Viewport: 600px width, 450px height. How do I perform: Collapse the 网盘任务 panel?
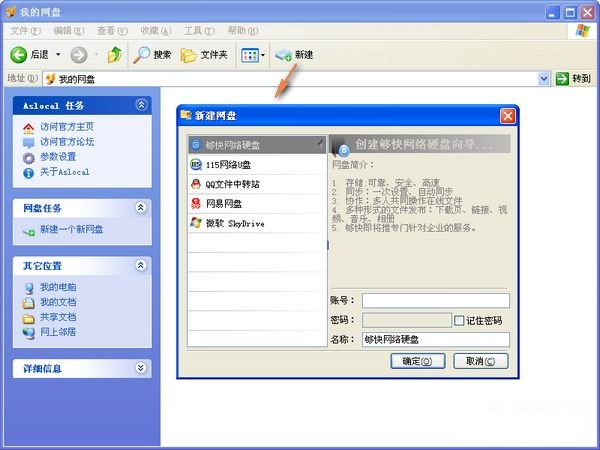pyautogui.click(x=141, y=207)
